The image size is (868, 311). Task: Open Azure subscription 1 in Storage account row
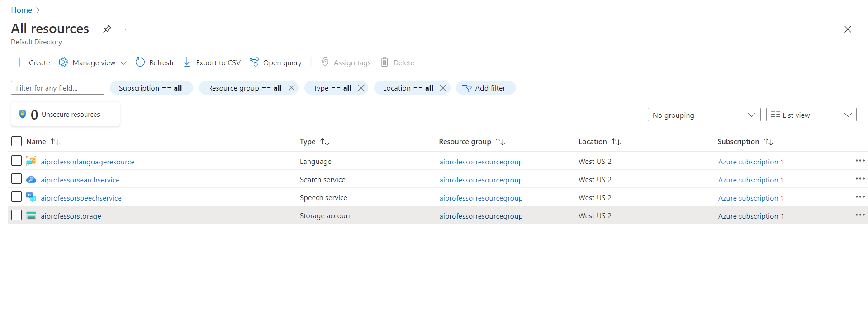751,216
